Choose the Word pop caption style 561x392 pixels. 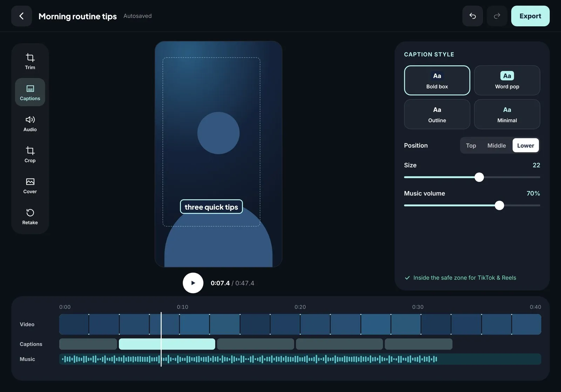507,80
